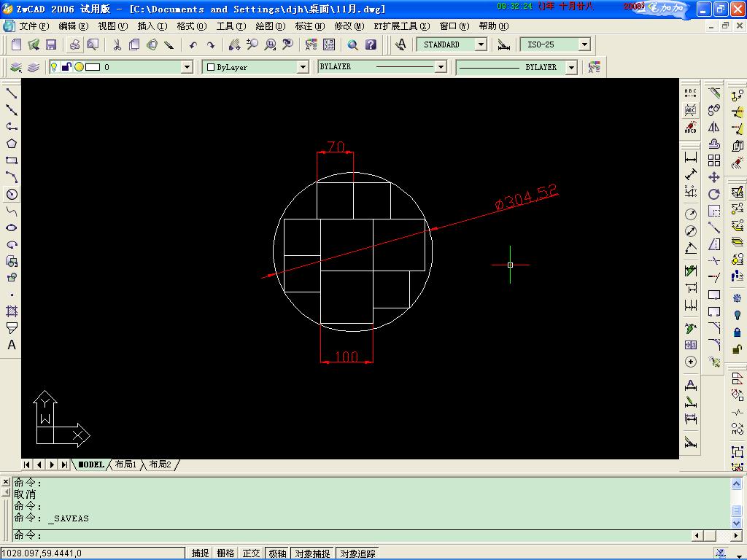Image resolution: width=747 pixels, height=560 pixels.
Task: Toggle 正交 ortho mode
Action: pos(251,553)
